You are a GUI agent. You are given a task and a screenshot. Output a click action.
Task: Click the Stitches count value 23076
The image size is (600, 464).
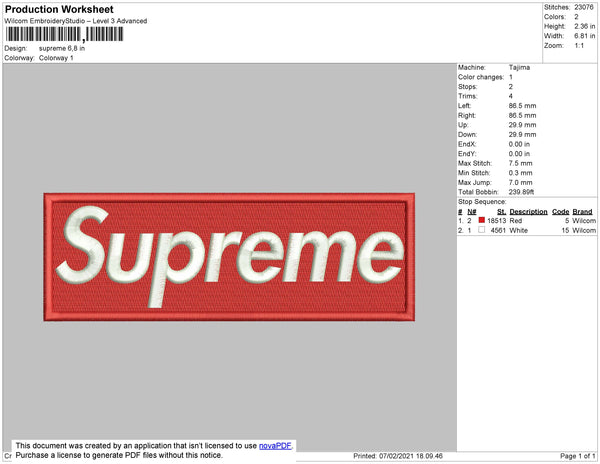[x=584, y=7]
